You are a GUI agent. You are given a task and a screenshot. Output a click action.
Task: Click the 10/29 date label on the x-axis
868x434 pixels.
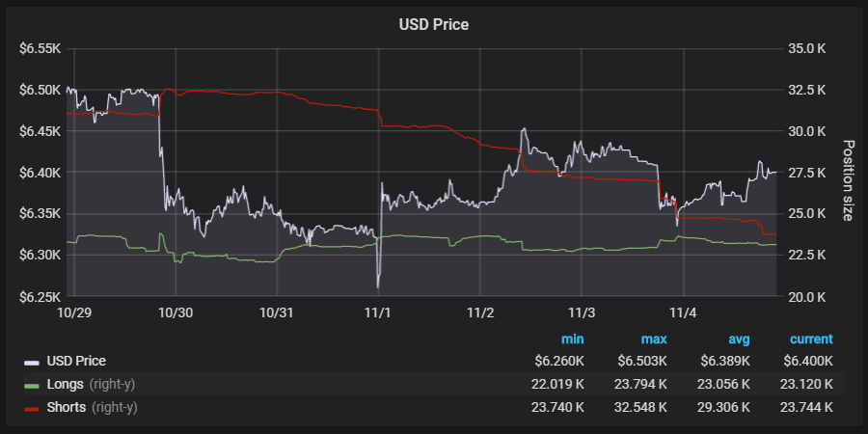74,312
